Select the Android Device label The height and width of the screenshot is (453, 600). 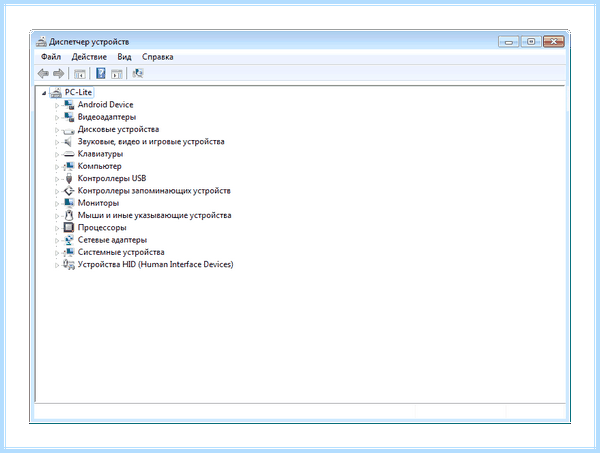point(106,104)
